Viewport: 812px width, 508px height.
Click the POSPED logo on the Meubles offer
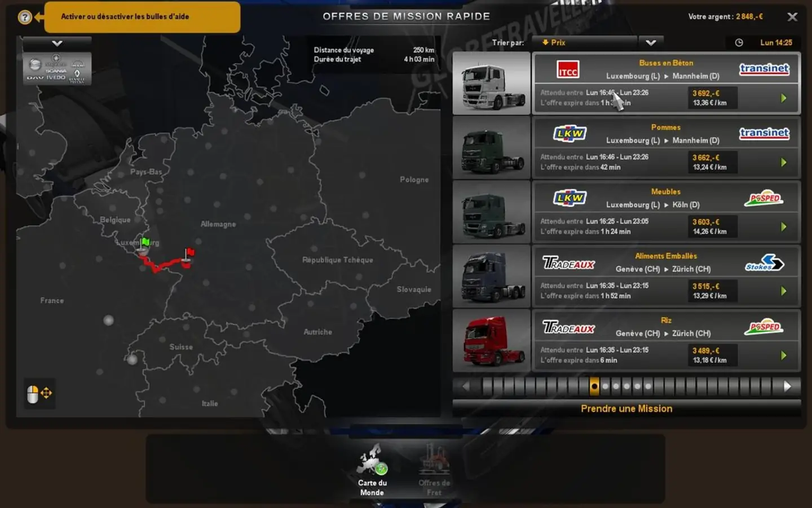pyautogui.click(x=765, y=198)
